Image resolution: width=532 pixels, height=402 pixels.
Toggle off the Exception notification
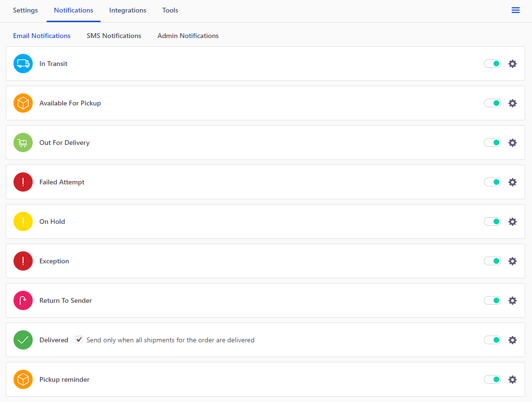[492, 260]
